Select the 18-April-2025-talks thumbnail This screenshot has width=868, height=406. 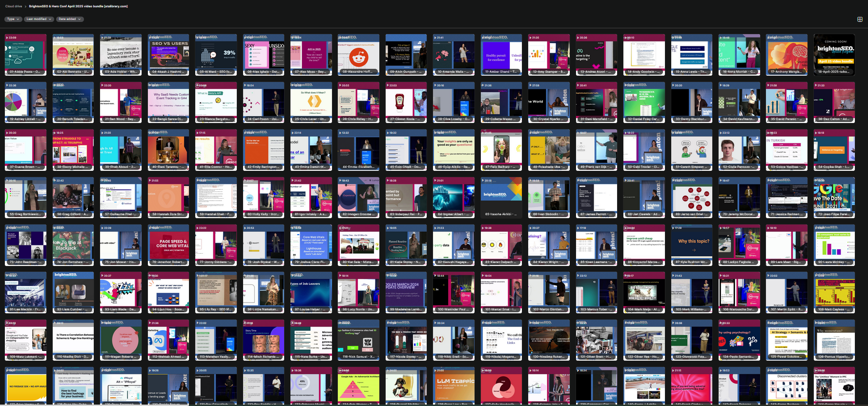(834, 54)
